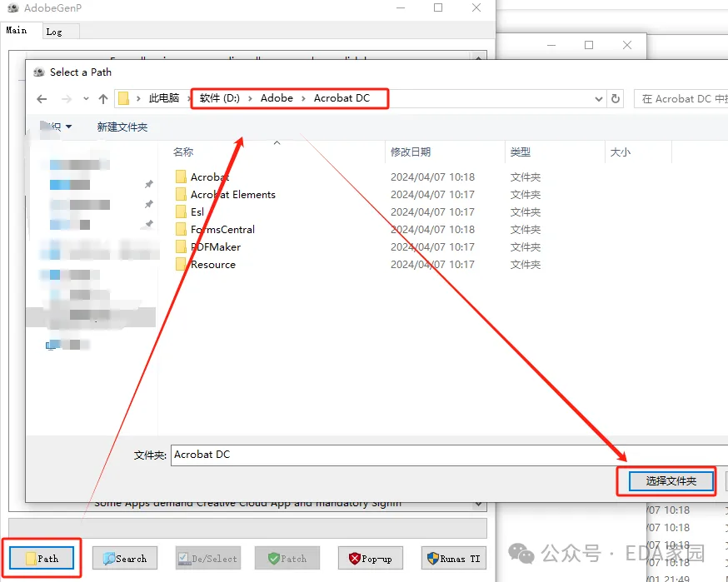Select the Esl folder
The image size is (728, 582).
click(x=197, y=212)
